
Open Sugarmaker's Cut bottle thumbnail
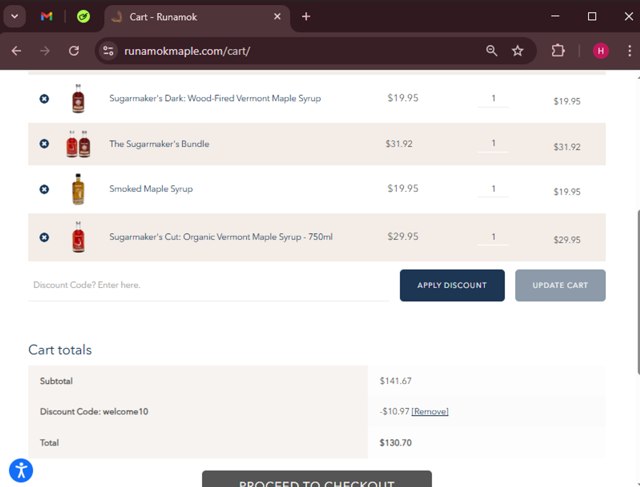pos(78,237)
